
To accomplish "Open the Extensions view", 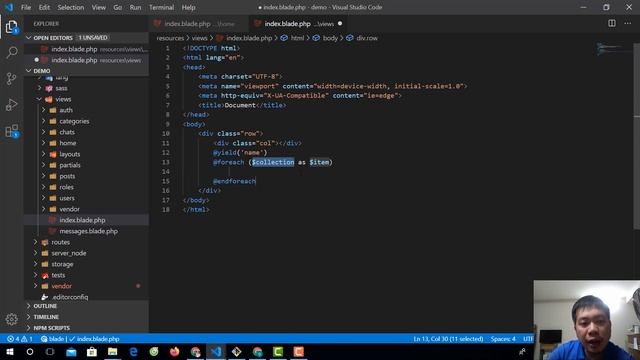I will pos(11,131).
